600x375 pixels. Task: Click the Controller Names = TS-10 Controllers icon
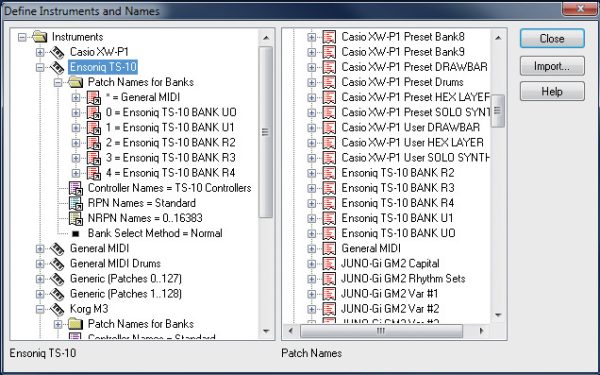(x=75, y=188)
